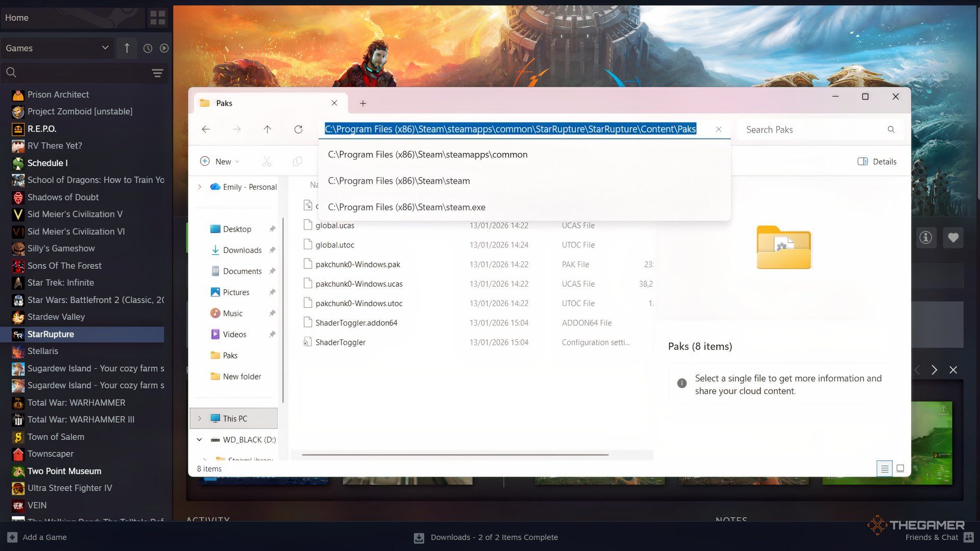Screen dimensions: 980x551
Task: Open the Games category dropdown
Action: click(x=57, y=48)
